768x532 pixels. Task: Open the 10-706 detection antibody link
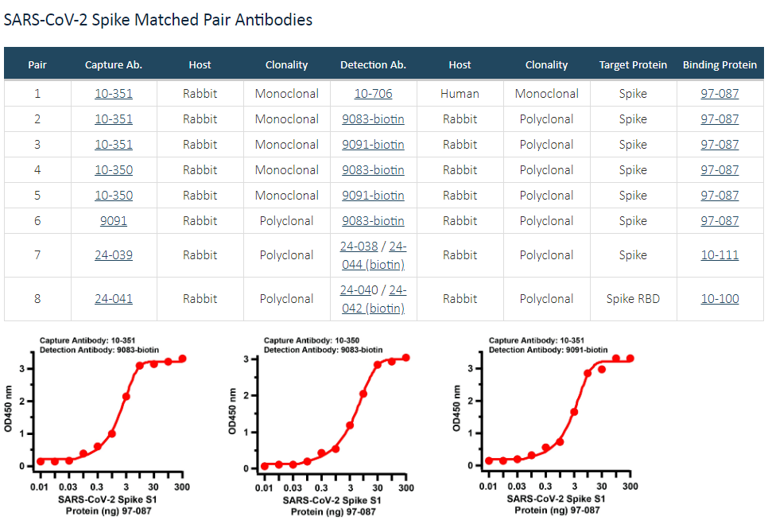pos(373,94)
